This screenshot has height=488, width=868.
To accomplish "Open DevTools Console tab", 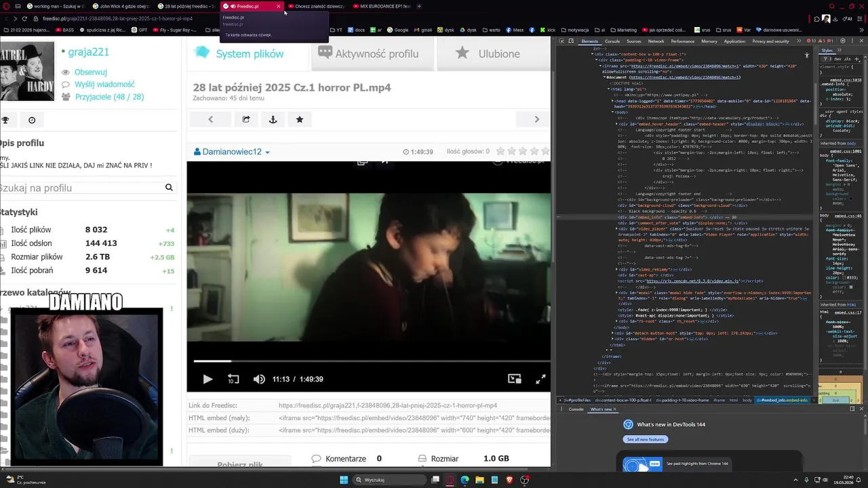I will coord(612,41).
